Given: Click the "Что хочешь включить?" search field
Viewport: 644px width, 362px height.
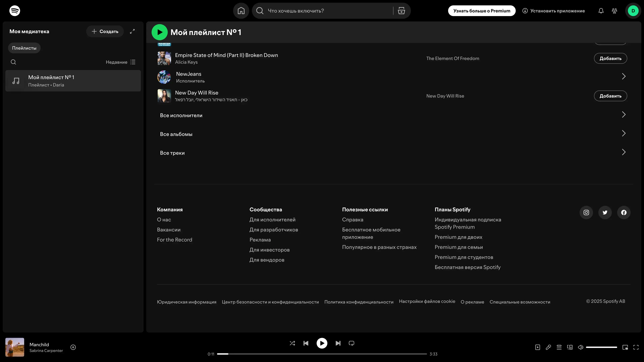Looking at the screenshot, I should point(325,11).
